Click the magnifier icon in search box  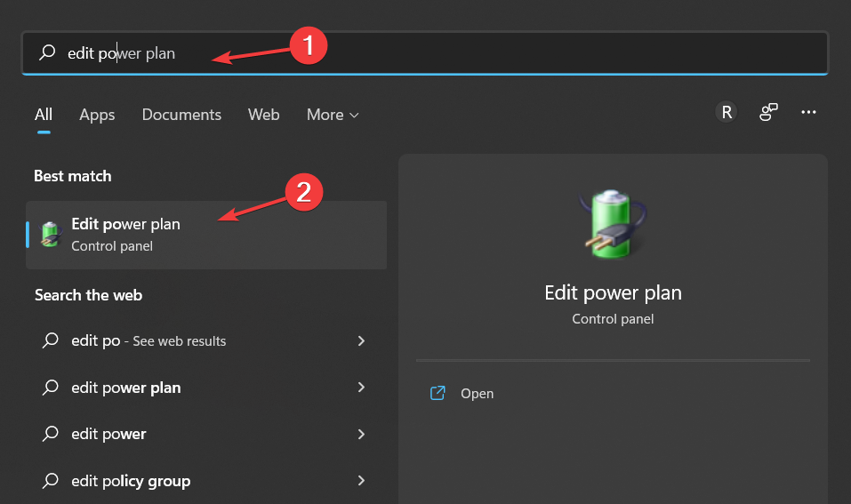pyautogui.click(x=47, y=52)
